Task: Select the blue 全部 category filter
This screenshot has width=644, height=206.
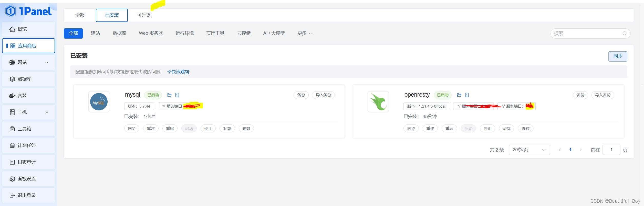Action: [x=73, y=33]
